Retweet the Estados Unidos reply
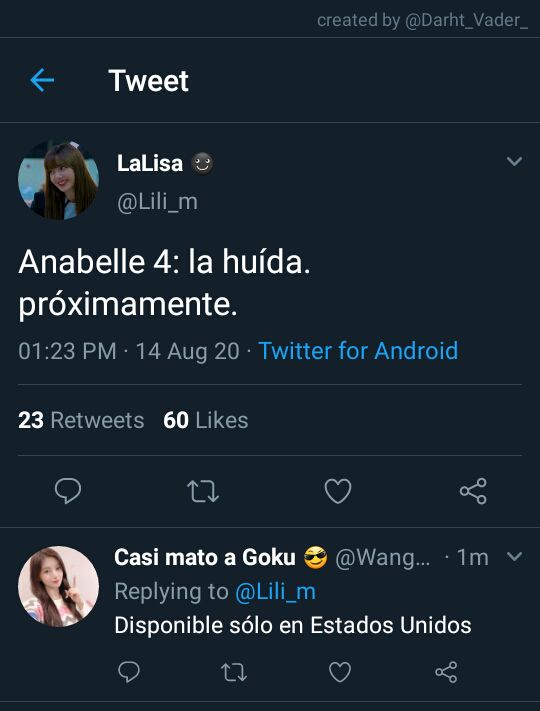 coord(234,672)
